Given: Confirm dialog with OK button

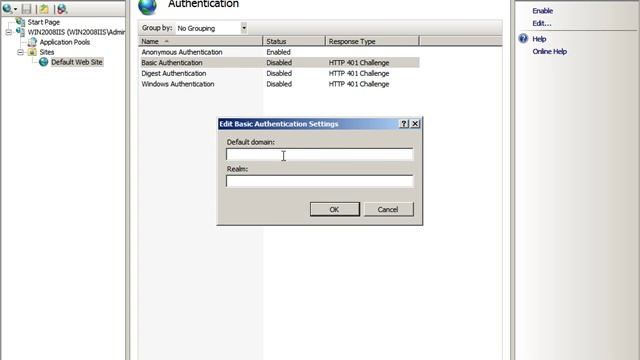Looking at the screenshot, I should (x=335, y=209).
